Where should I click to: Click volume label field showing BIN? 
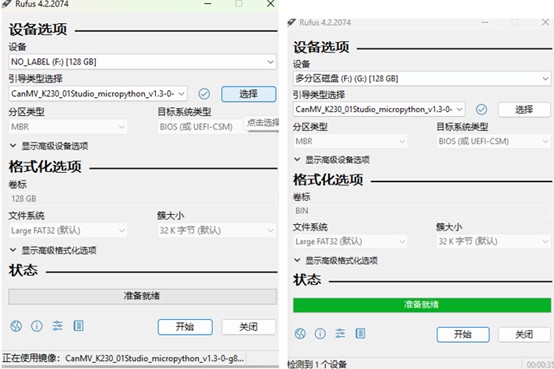(422, 211)
